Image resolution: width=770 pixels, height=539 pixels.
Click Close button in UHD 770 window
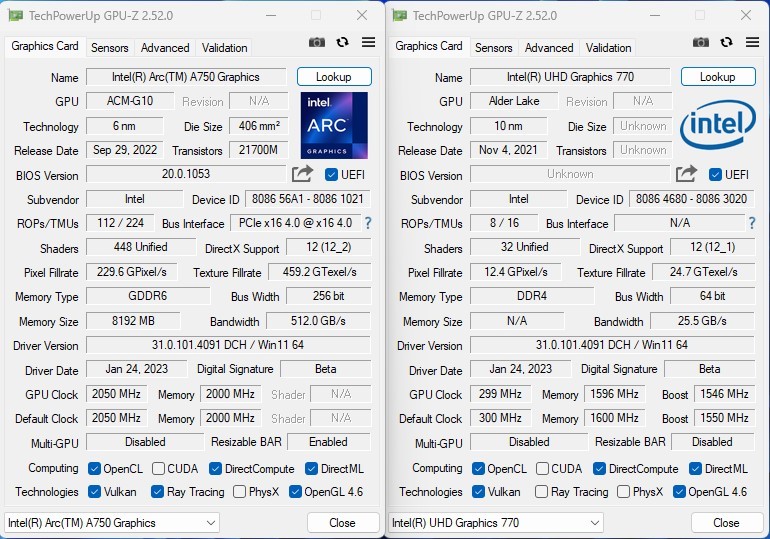727,523
